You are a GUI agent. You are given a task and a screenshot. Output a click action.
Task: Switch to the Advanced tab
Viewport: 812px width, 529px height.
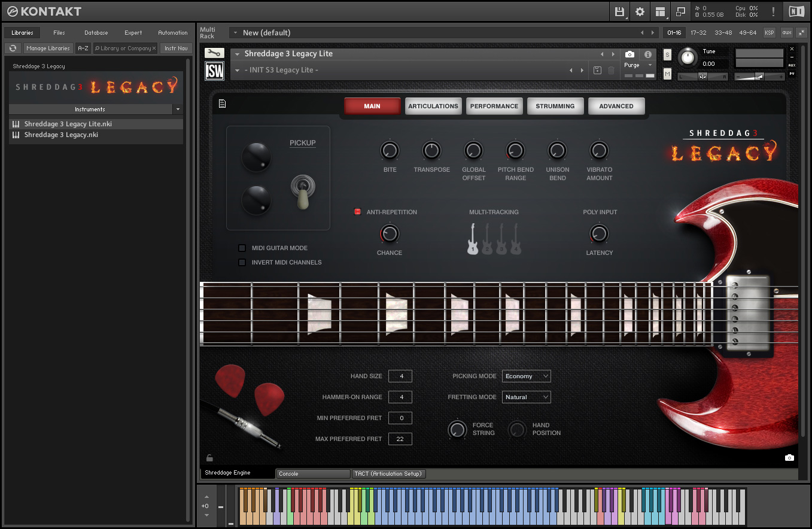[x=616, y=106]
